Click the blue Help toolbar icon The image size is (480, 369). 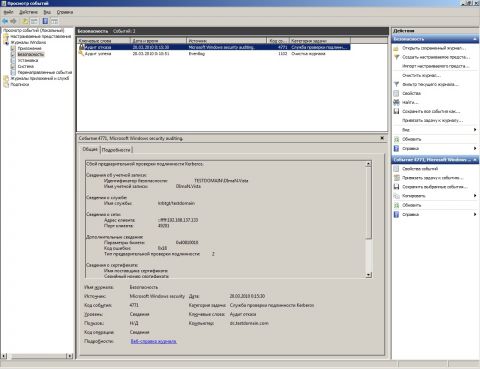click(x=45, y=21)
